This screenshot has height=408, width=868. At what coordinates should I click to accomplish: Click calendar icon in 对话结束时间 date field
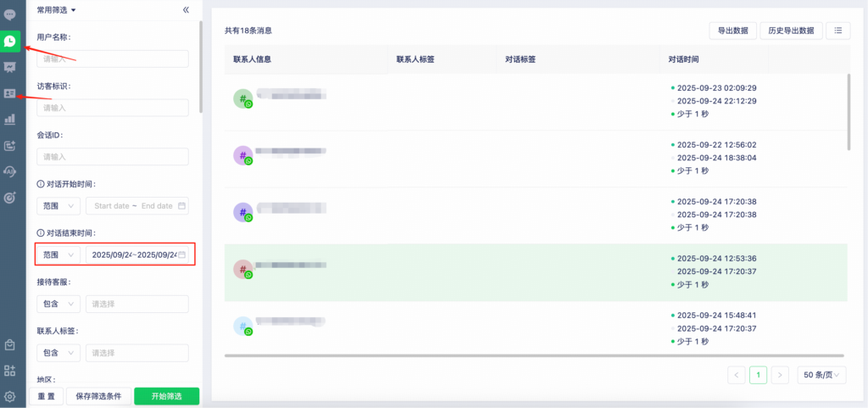[181, 254]
